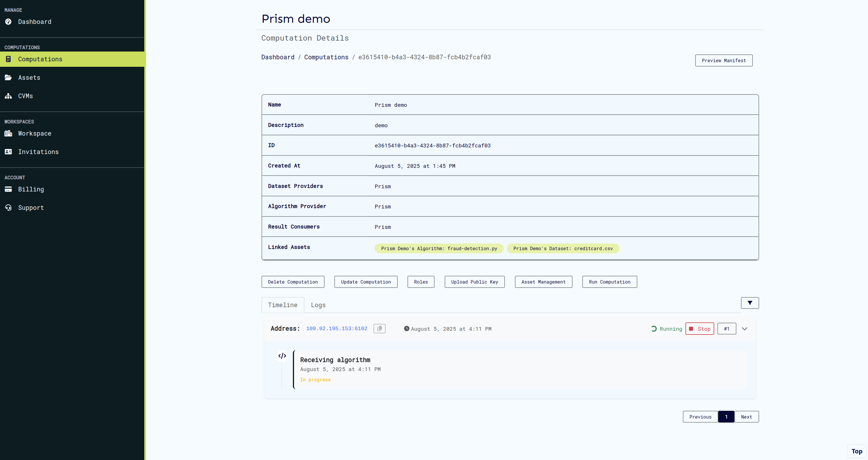Image resolution: width=868 pixels, height=460 pixels.
Task: Copy the address with the clipboard icon
Action: (x=379, y=329)
